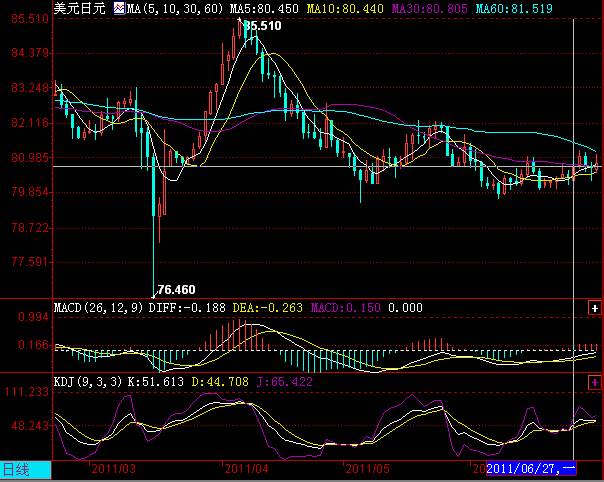Click the K:51.613 value
604x482 pixels.
coord(156,382)
